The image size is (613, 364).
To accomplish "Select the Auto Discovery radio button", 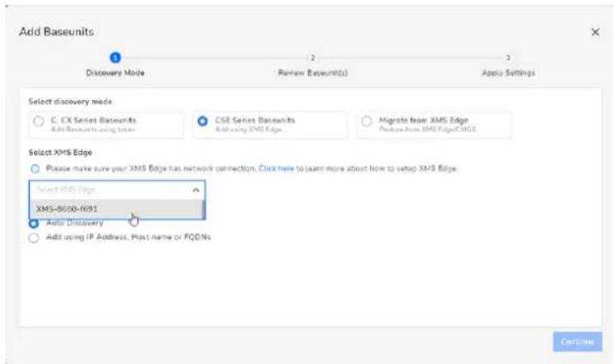I will click(x=34, y=224).
